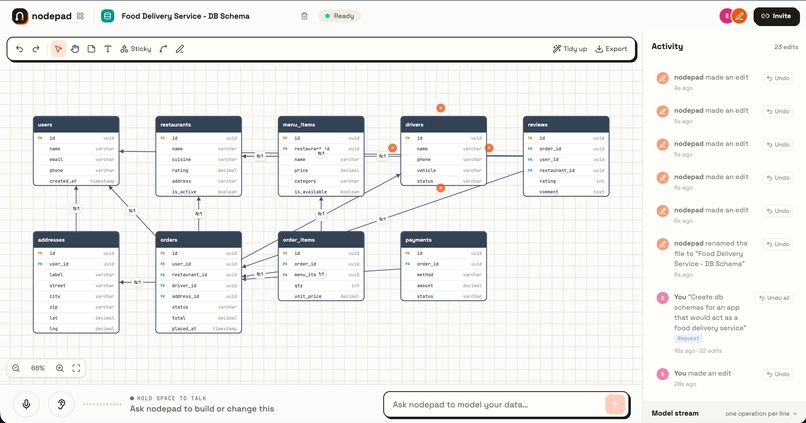Click the vehicle field in drivers table

(x=444, y=170)
